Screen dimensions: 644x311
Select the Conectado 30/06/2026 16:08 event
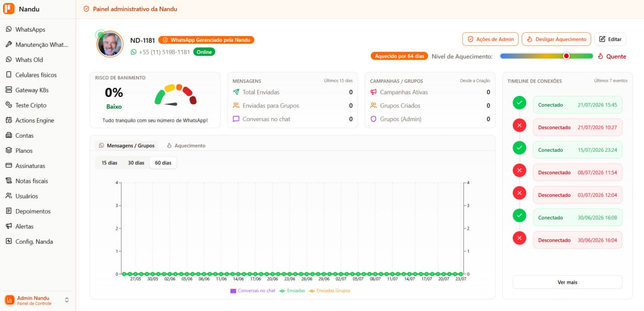[x=578, y=218]
